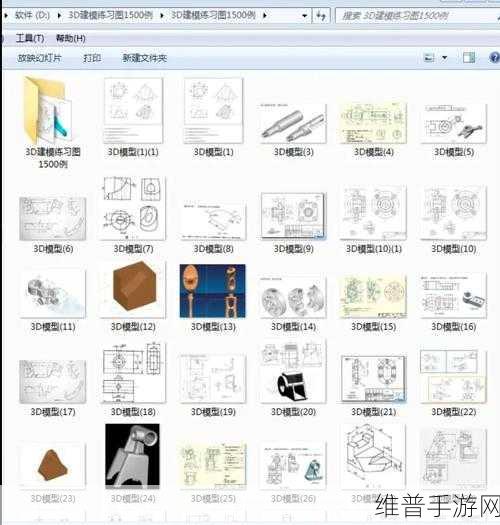Select thumbnail 3D模型(16)

point(453,296)
